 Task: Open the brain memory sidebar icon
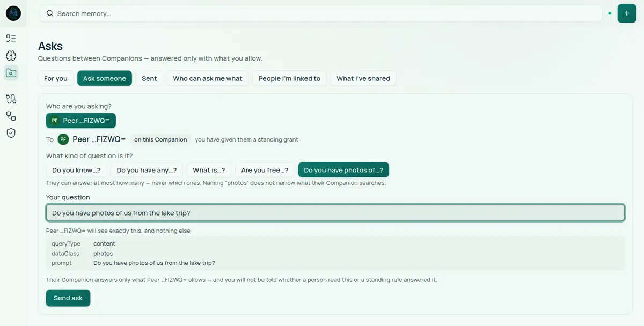pyautogui.click(x=11, y=56)
